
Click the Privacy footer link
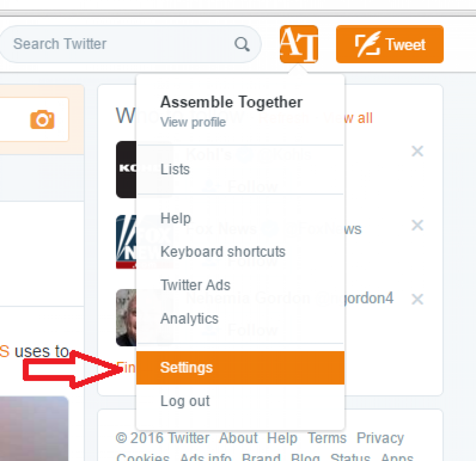[x=380, y=438]
